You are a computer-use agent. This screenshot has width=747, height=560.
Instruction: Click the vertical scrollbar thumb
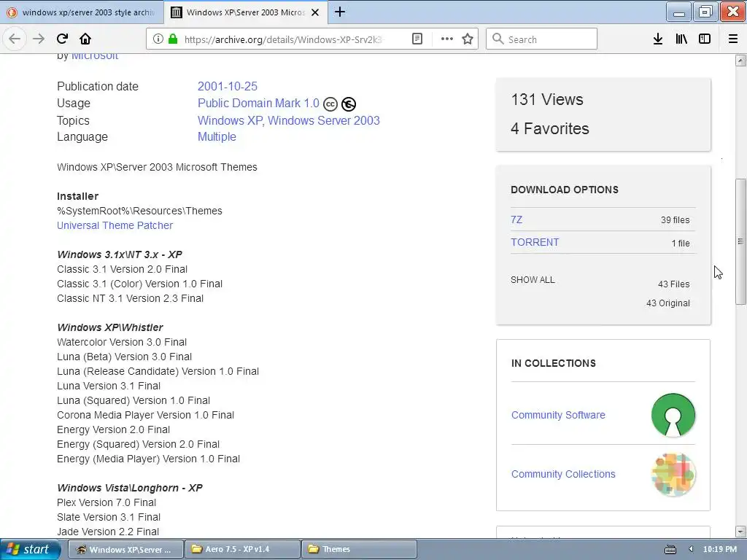(x=740, y=241)
